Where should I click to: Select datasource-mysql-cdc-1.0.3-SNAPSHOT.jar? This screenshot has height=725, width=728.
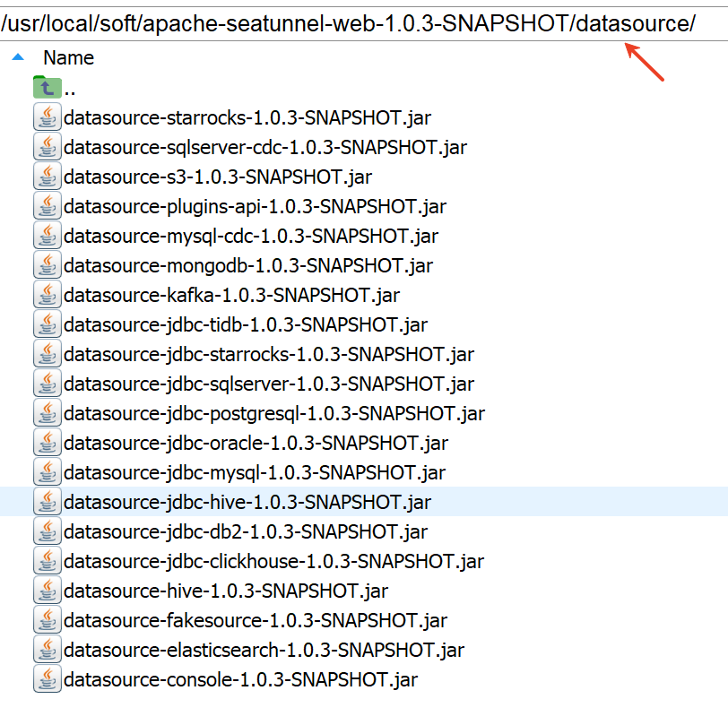(x=251, y=237)
